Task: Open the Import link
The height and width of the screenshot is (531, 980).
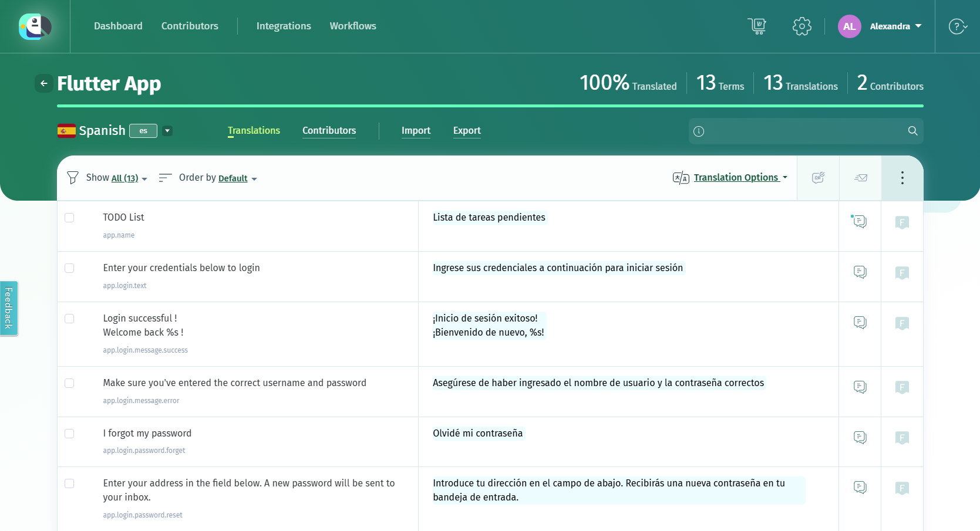Action: (416, 131)
